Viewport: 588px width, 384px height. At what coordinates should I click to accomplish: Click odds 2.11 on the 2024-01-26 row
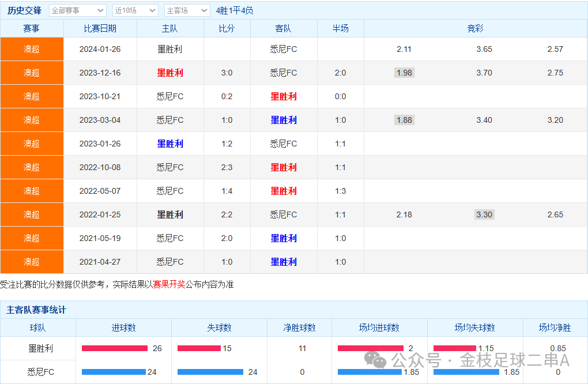[x=404, y=49]
